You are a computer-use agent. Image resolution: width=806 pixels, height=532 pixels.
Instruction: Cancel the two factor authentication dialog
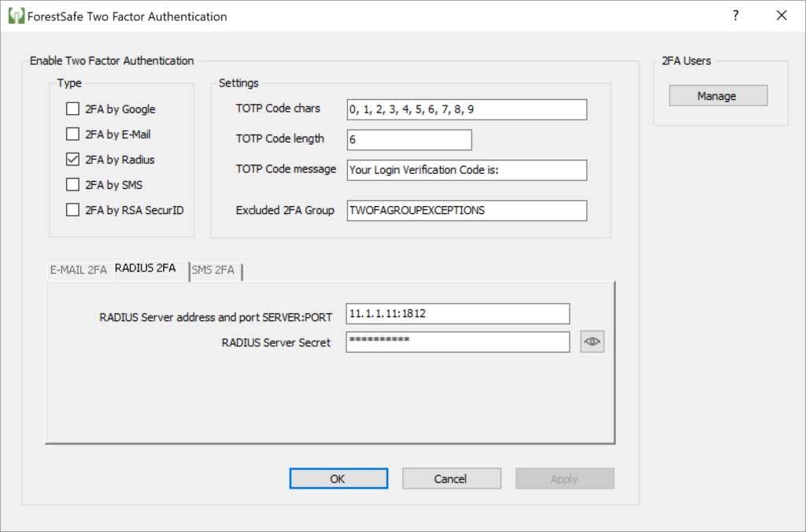(451, 478)
